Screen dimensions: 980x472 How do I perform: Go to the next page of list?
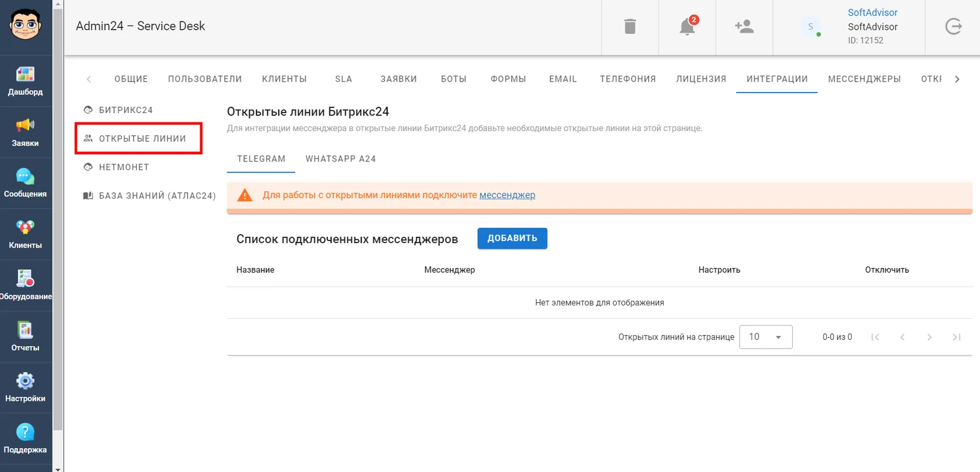tap(929, 337)
